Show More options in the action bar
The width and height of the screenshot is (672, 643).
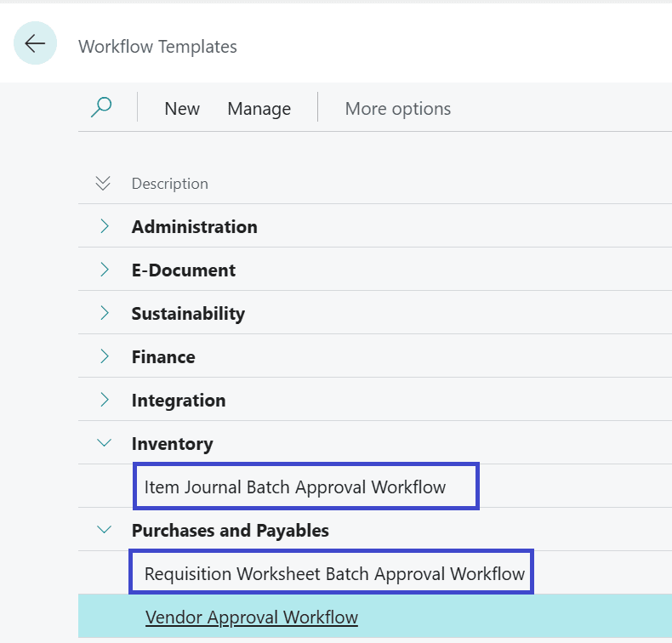click(397, 109)
